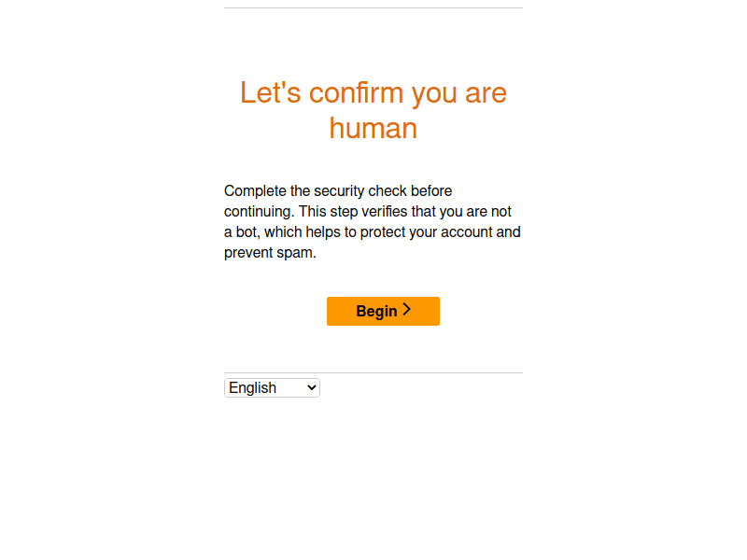Click the "prevent spam." line
747x560 pixels.
(270, 252)
